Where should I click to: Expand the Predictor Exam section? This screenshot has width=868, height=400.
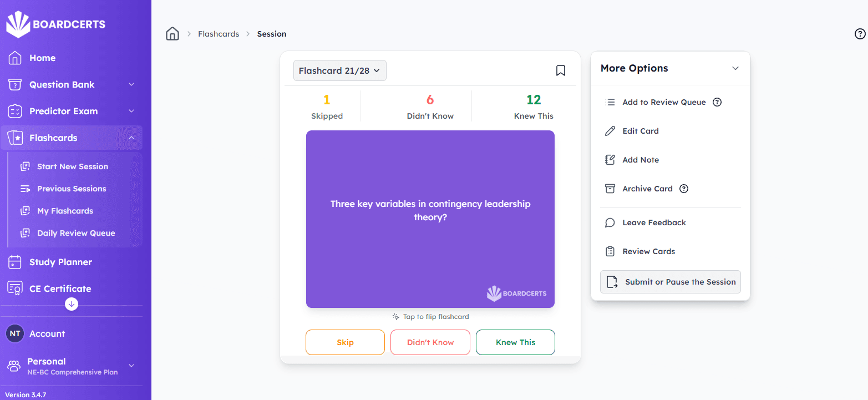pos(131,111)
